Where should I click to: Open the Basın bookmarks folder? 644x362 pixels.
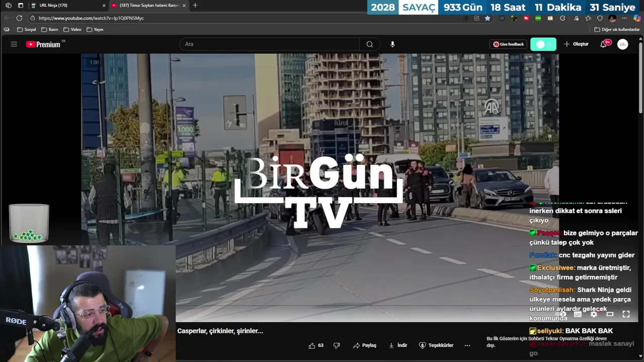(49, 30)
